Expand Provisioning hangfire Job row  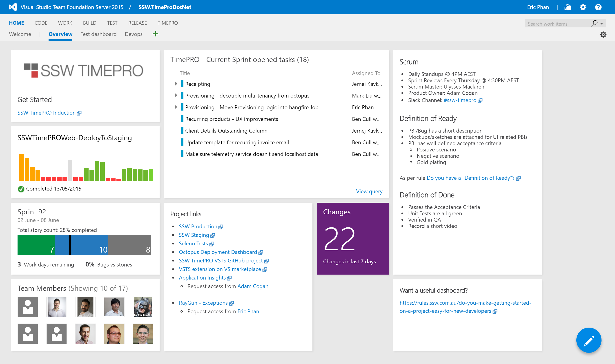click(x=176, y=107)
